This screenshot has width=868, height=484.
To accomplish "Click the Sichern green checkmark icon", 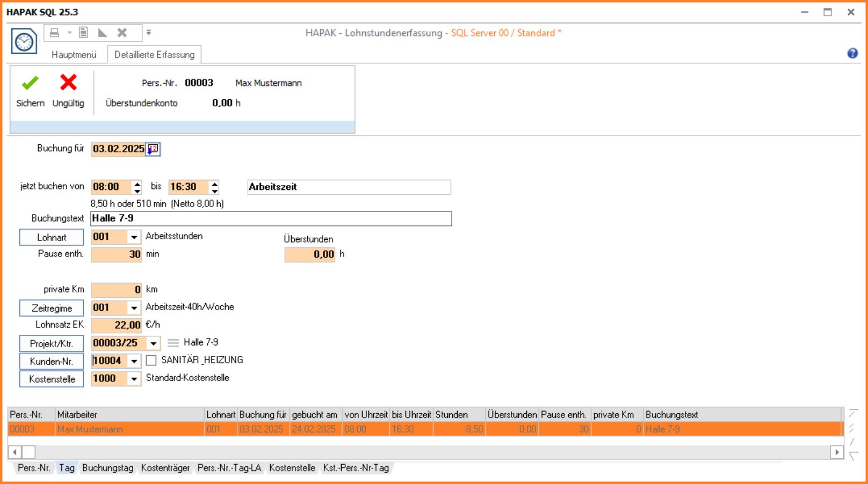I will click(x=30, y=83).
